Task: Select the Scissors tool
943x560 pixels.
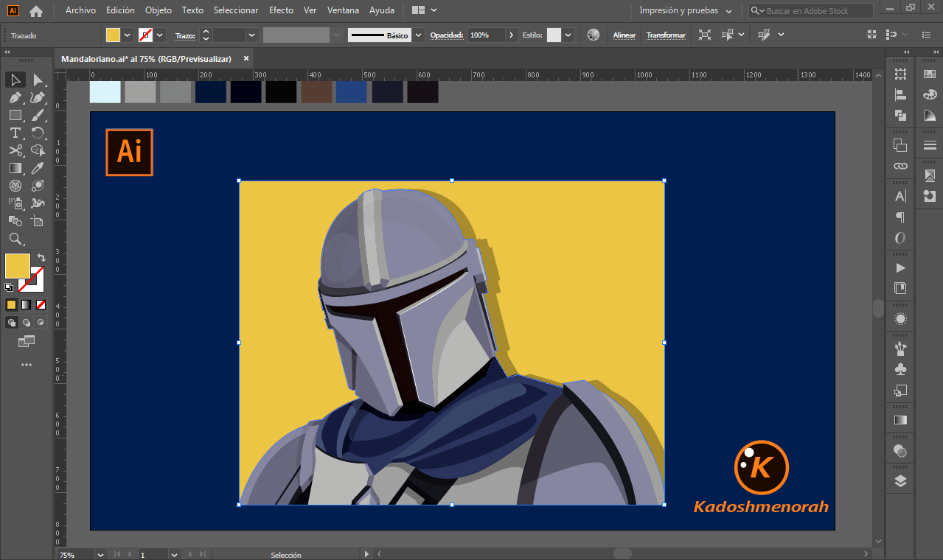Action: point(15,150)
